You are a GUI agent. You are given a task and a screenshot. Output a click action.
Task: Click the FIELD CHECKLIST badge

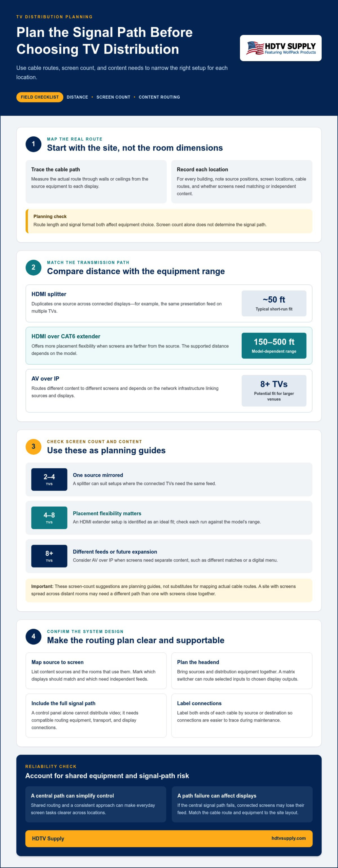(x=40, y=97)
